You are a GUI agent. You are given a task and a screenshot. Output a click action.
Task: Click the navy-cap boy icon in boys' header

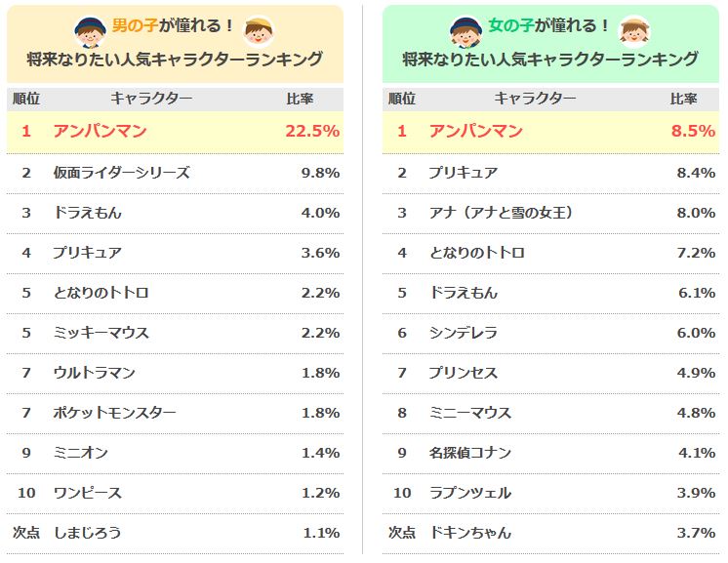(90, 31)
